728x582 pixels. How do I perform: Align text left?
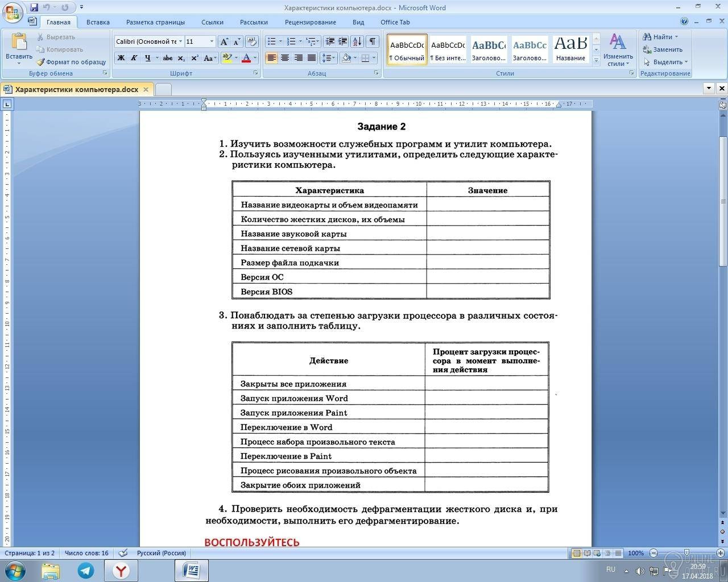(271, 58)
